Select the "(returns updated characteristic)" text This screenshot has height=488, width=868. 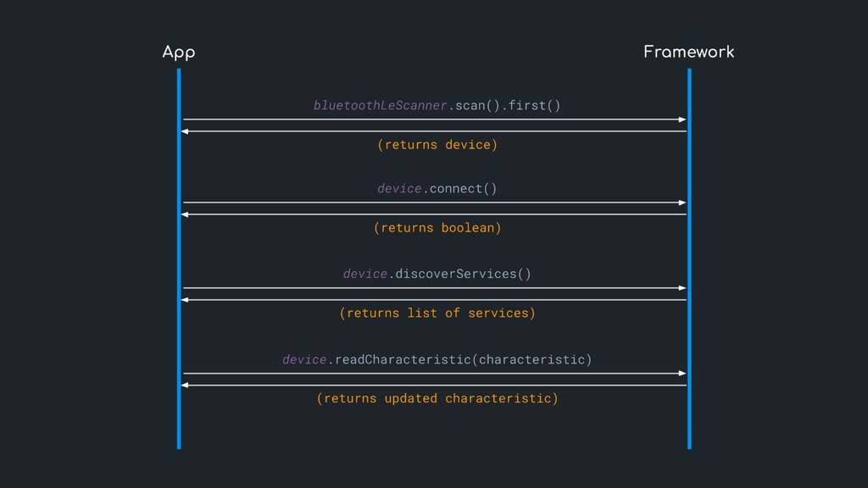(x=437, y=398)
